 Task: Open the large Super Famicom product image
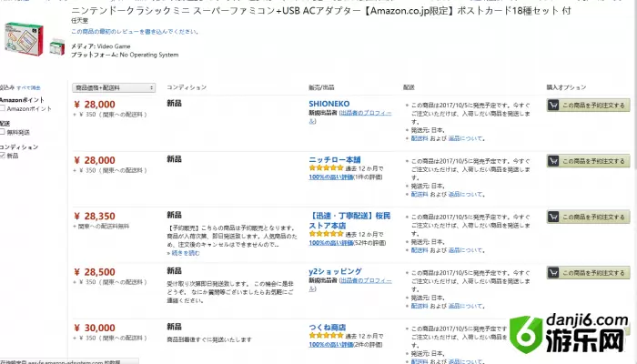click(24, 39)
